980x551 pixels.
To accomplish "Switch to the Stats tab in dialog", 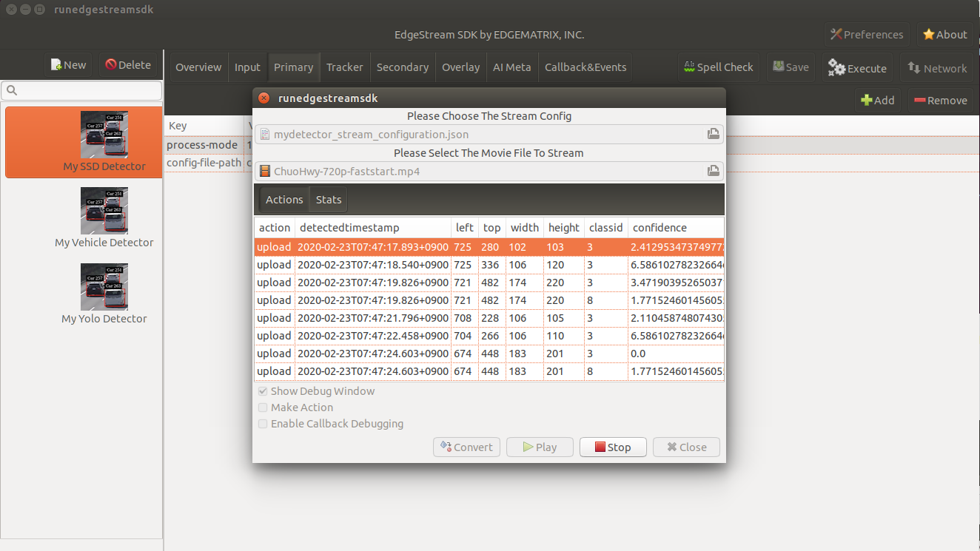I will (329, 200).
